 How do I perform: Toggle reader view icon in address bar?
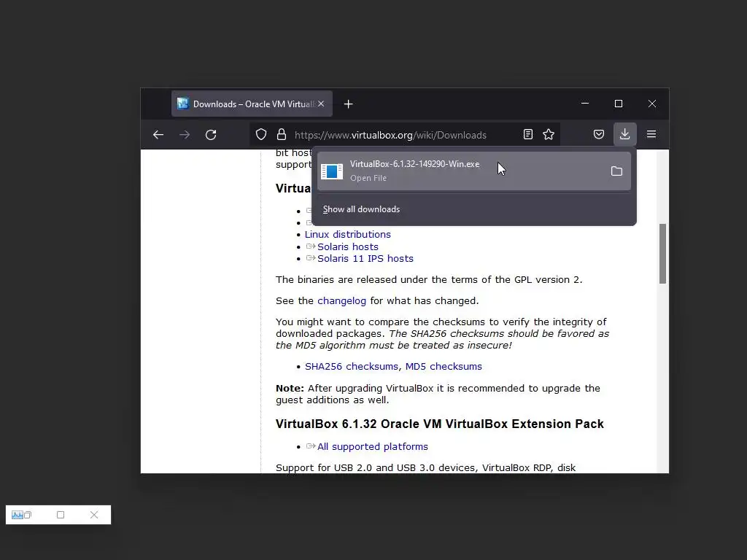(528, 134)
